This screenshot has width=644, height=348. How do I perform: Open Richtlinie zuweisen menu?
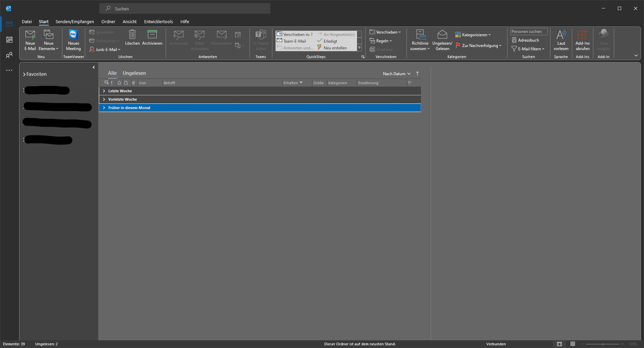[420, 40]
